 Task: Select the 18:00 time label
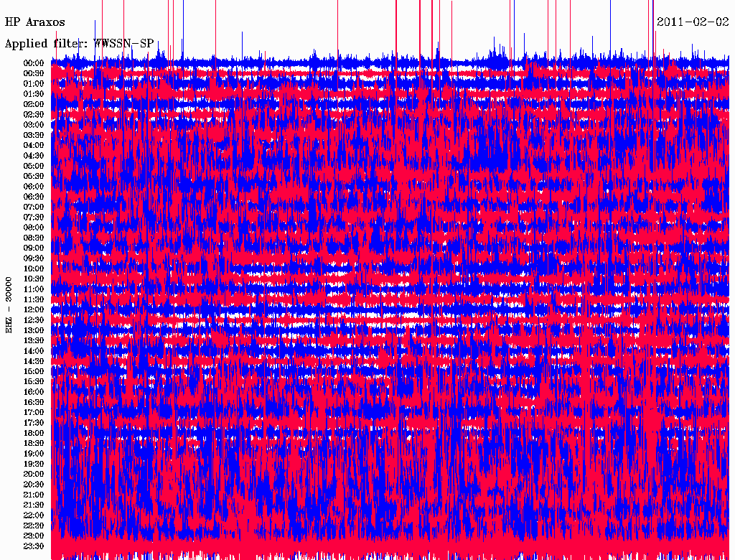[34, 433]
